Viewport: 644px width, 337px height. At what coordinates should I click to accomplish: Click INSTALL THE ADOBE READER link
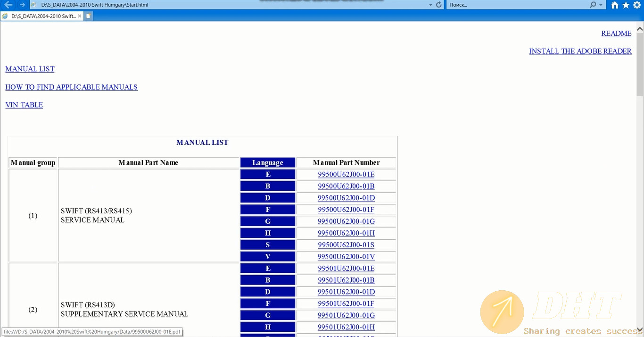click(x=580, y=51)
